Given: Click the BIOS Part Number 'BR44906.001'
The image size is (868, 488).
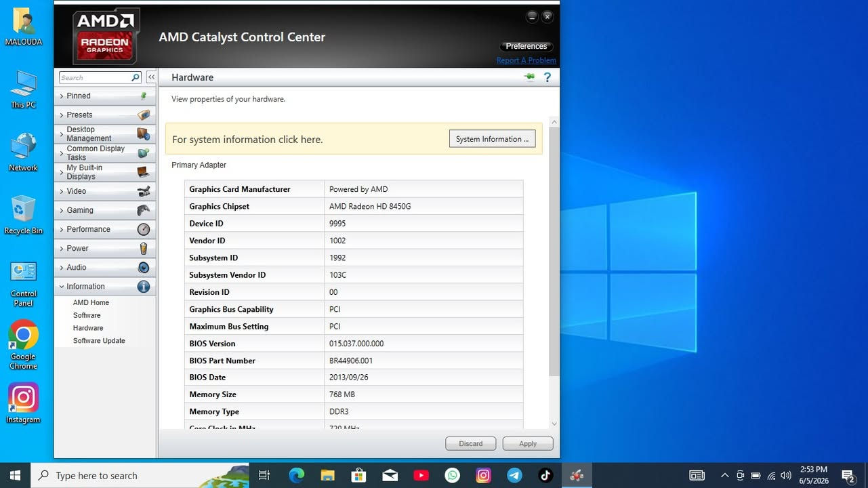Looking at the screenshot, I should pyautogui.click(x=351, y=361).
